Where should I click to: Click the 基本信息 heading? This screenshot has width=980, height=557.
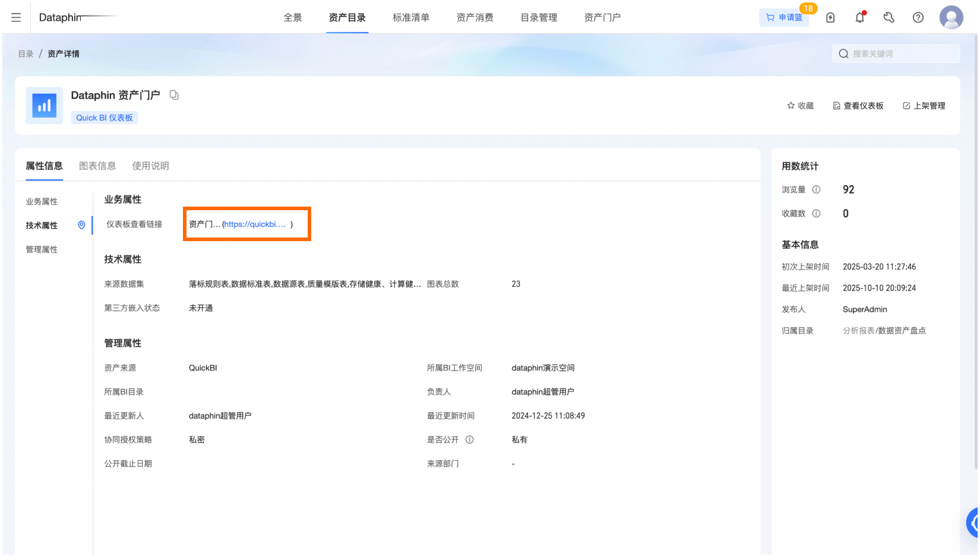(x=800, y=245)
